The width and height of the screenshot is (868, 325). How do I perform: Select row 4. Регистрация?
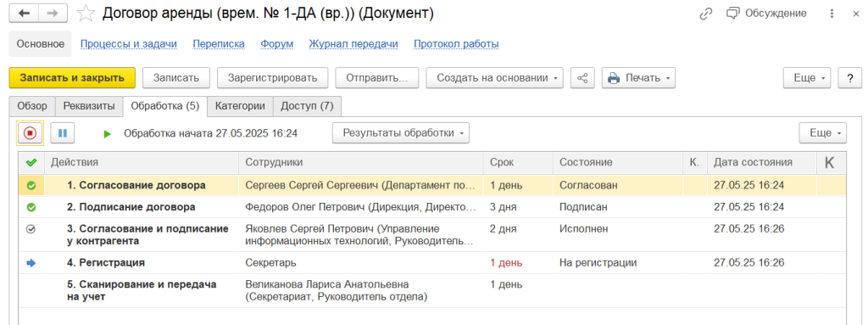(x=431, y=263)
